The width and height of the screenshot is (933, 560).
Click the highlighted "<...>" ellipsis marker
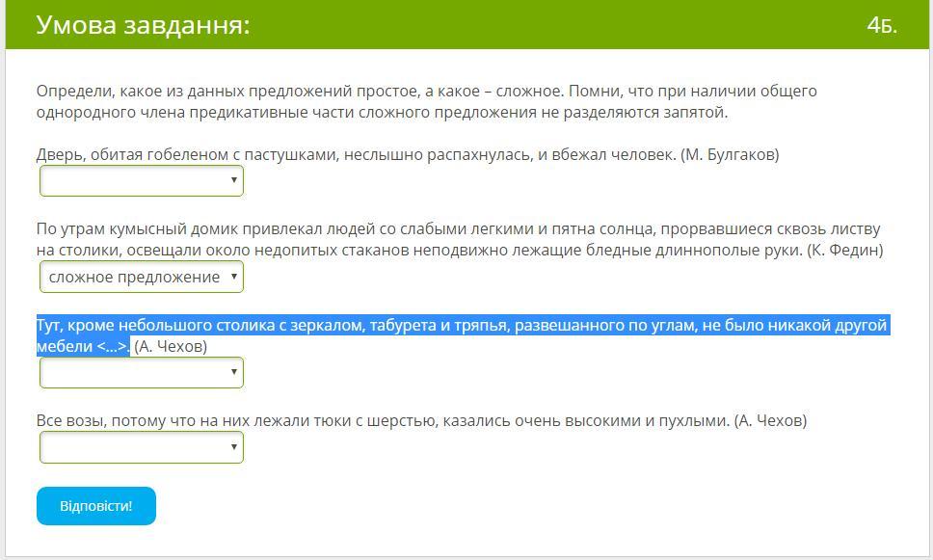point(113,346)
